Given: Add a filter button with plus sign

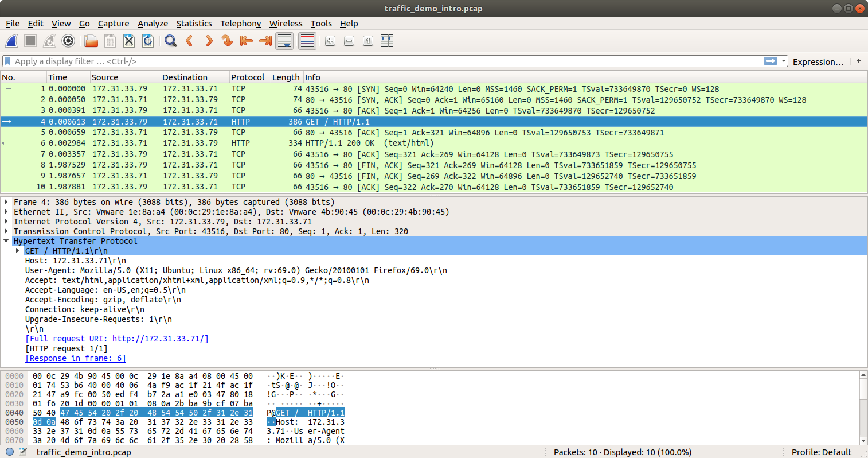Looking at the screenshot, I should pos(859,61).
